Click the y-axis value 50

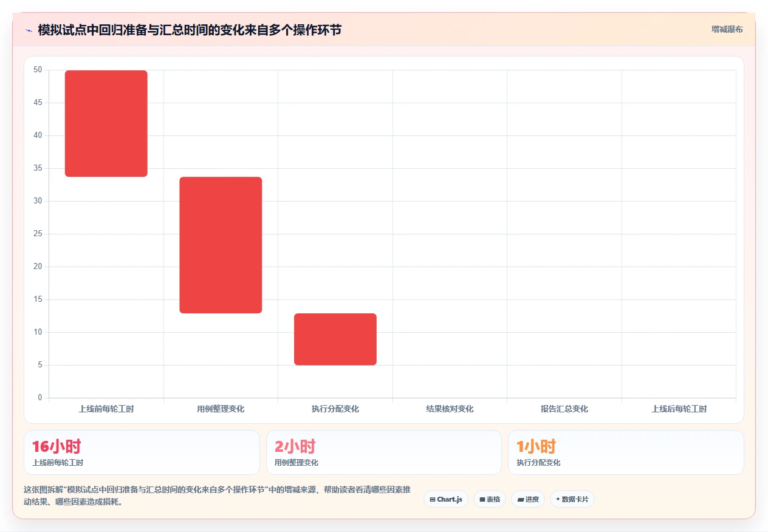pos(38,70)
